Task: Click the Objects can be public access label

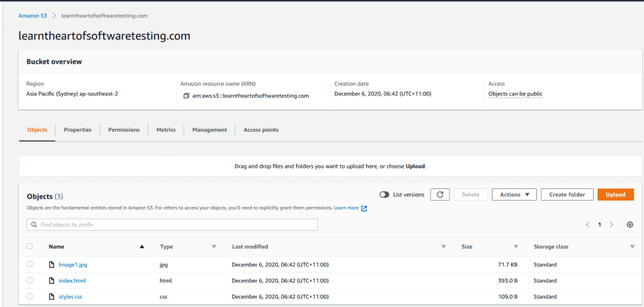Action: [516, 94]
